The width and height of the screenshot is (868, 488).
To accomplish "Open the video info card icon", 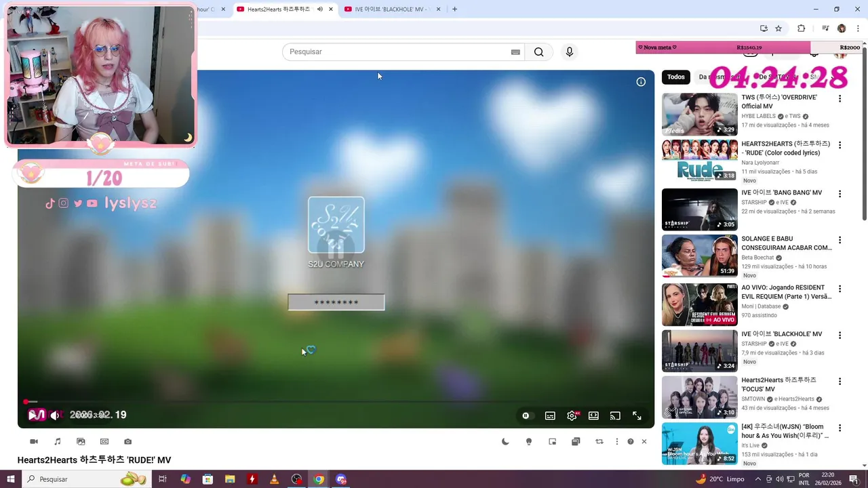I will [641, 82].
